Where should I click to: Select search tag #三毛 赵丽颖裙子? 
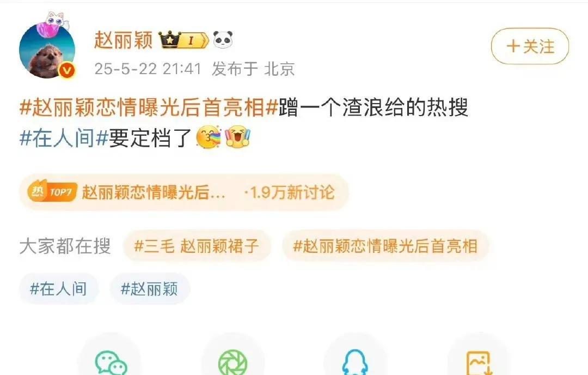(x=197, y=246)
